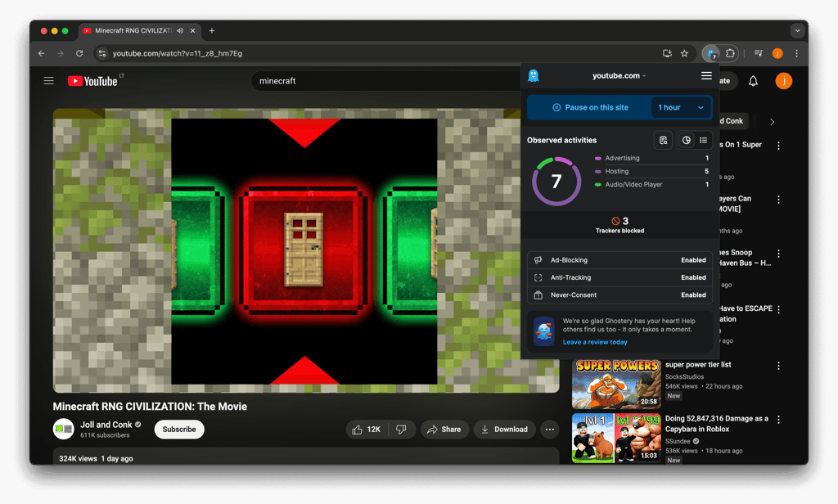Bookmark this page with star icon

point(684,53)
